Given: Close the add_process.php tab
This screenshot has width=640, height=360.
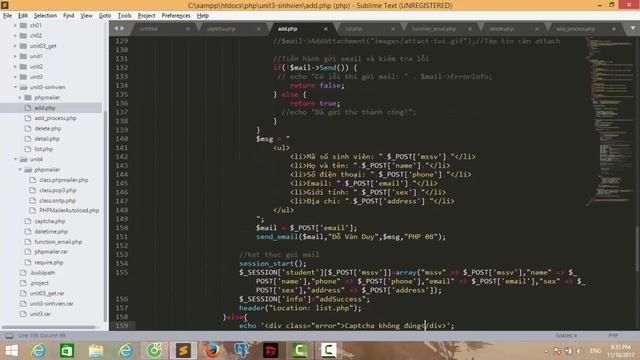Looking at the screenshot, I should [613, 29].
